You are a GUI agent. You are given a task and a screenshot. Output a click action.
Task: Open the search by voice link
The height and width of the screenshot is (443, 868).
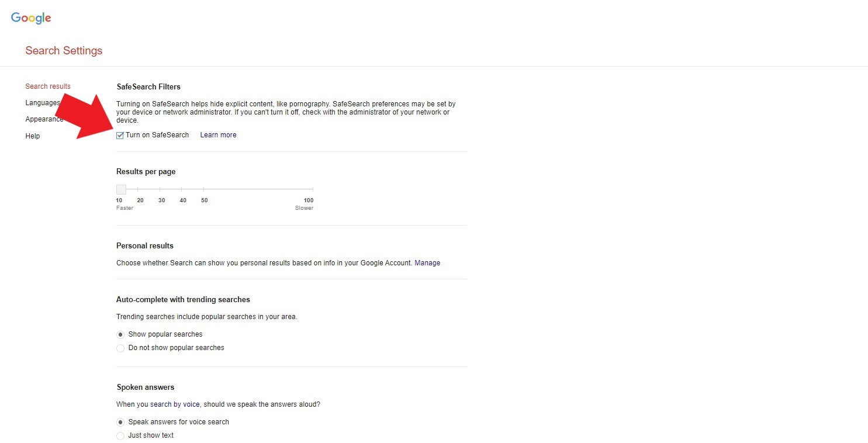pyautogui.click(x=175, y=404)
